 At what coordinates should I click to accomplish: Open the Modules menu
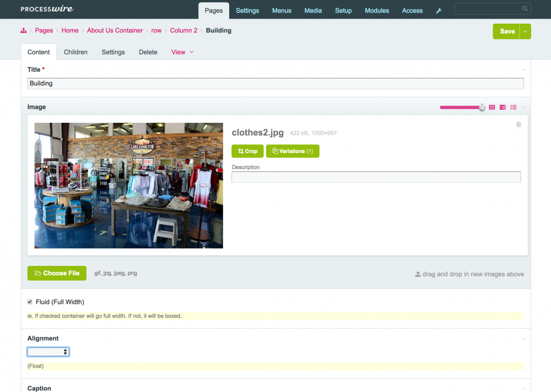pyautogui.click(x=377, y=10)
